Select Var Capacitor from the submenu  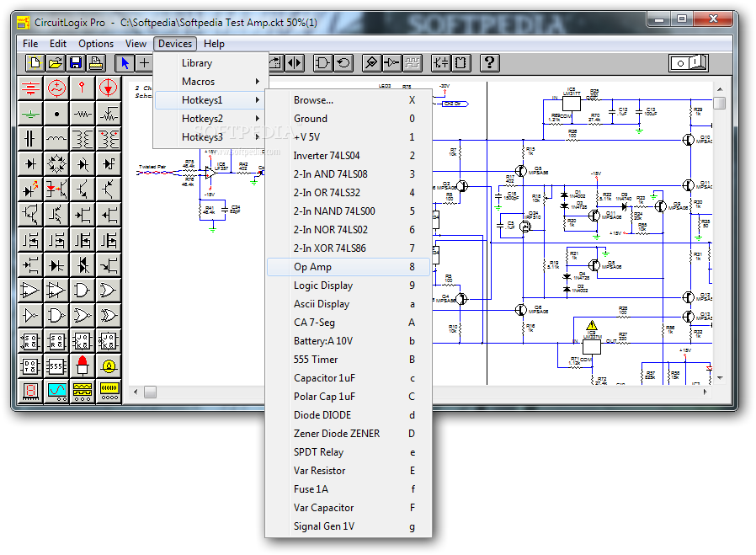[x=348, y=508]
